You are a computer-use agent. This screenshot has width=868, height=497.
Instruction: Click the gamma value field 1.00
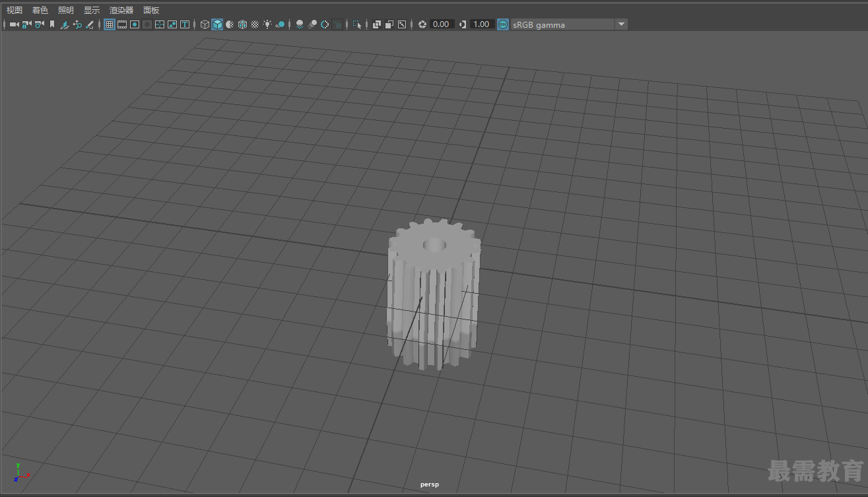[482, 24]
